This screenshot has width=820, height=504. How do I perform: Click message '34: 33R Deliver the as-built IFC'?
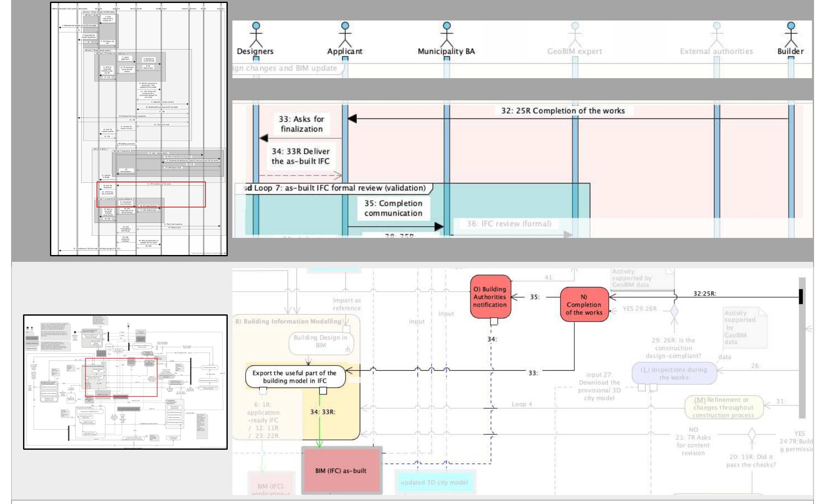[x=301, y=156]
